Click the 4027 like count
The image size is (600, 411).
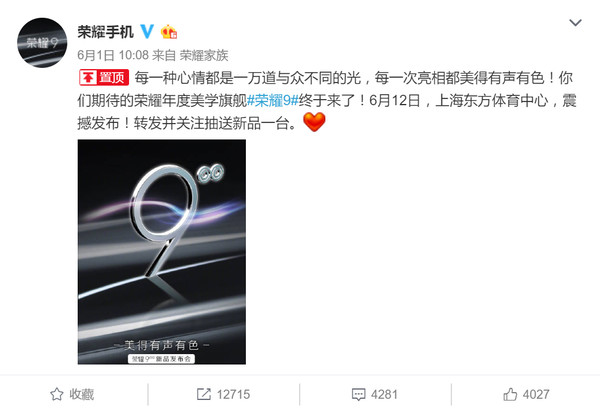536,395
